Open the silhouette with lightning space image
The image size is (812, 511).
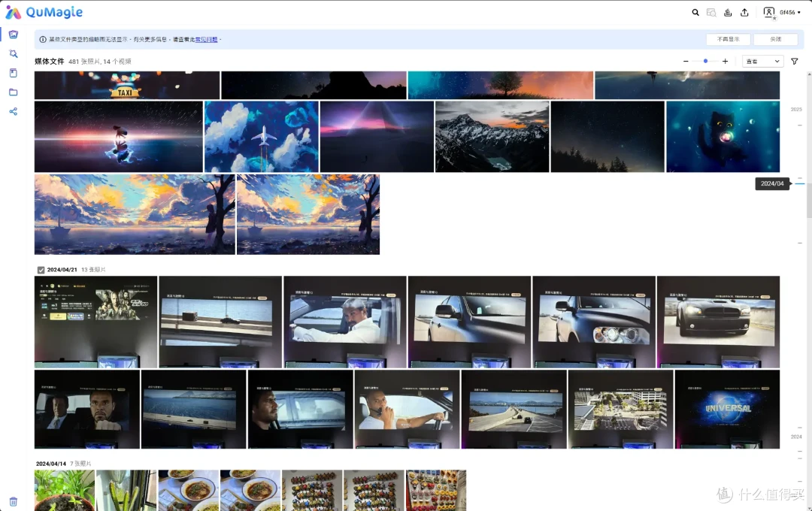click(x=119, y=137)
